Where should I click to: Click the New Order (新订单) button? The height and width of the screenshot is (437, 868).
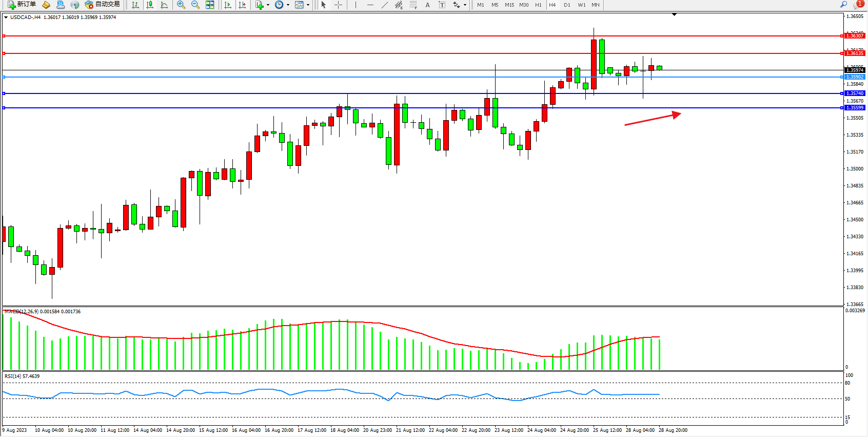[x=22, y=5]
